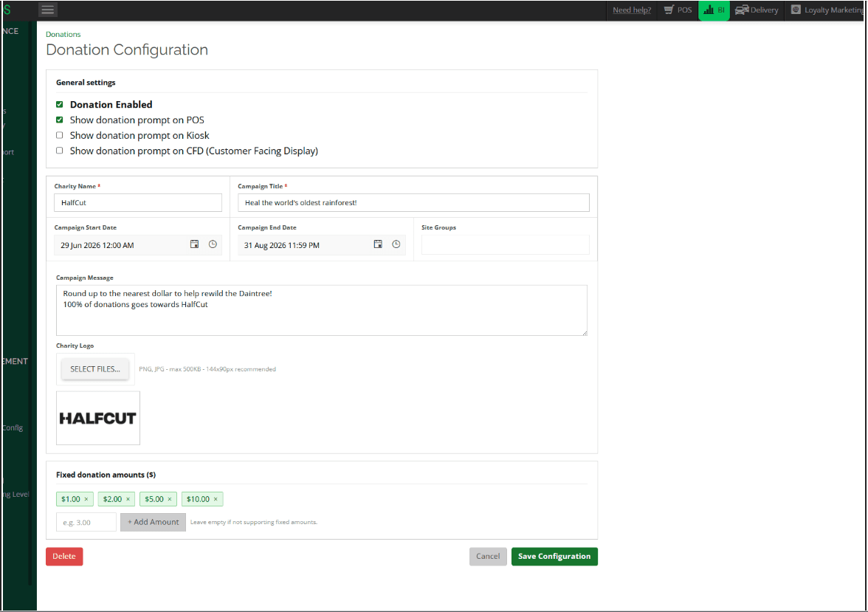Cancel the donation configuration changes
The width and height of the screenshot is (868, 612).
(x=488, y=556)
